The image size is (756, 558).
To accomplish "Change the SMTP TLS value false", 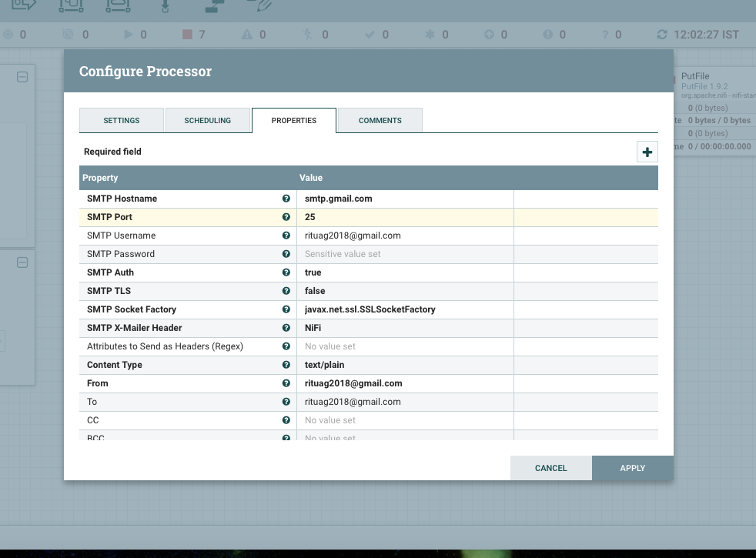I will coord(405,291).
